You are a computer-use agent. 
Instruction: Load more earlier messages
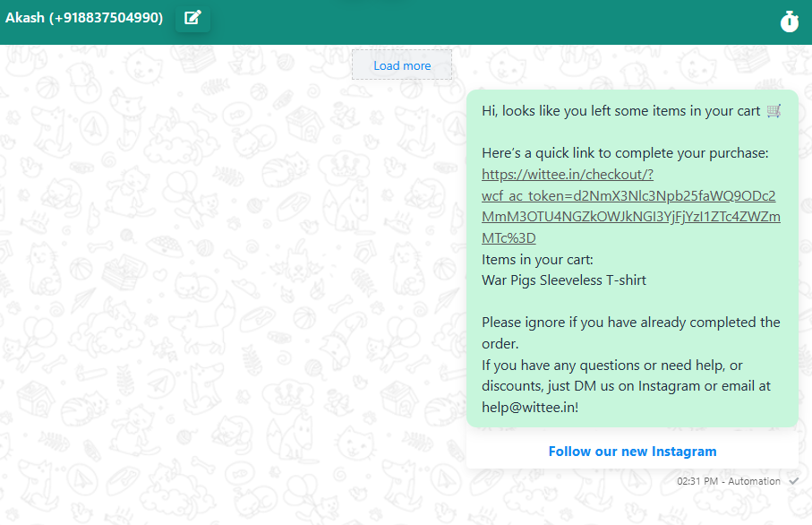coord(402,65)
